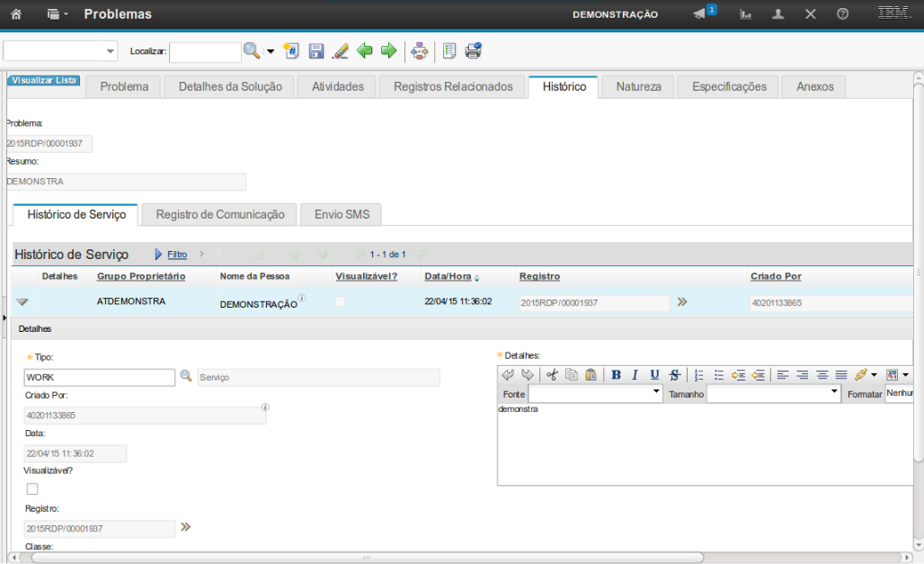Open the query dropdown left of Localizar
The image size is (924, 564).
tap(60, 51)
